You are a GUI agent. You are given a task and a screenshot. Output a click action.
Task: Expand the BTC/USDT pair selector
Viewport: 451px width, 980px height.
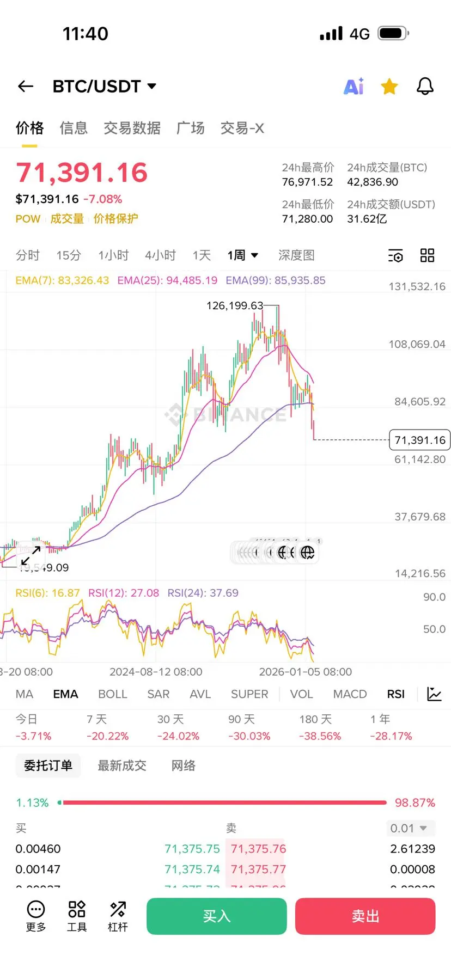105,86
